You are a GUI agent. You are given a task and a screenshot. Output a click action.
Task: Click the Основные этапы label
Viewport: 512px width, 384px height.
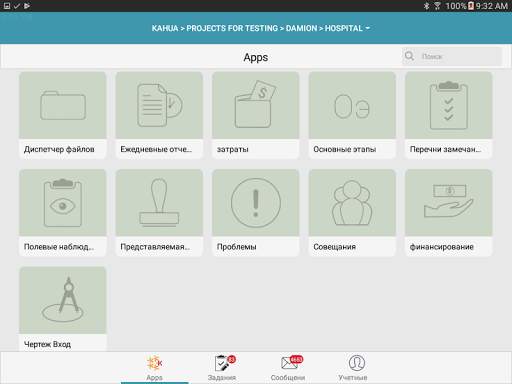point(345,149)
